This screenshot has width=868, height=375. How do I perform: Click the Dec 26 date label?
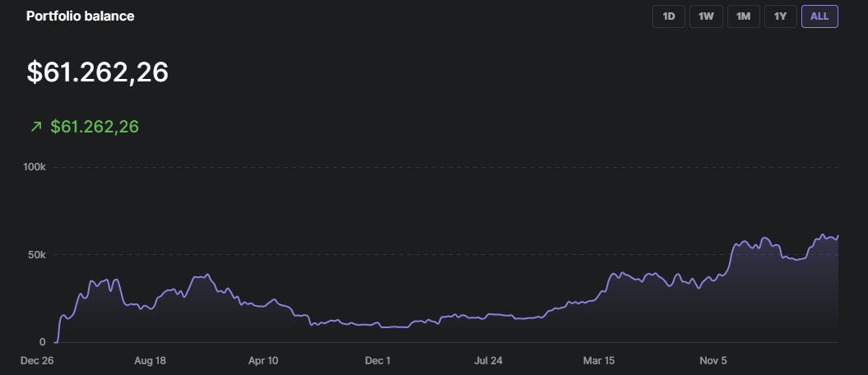click(36, 361)
